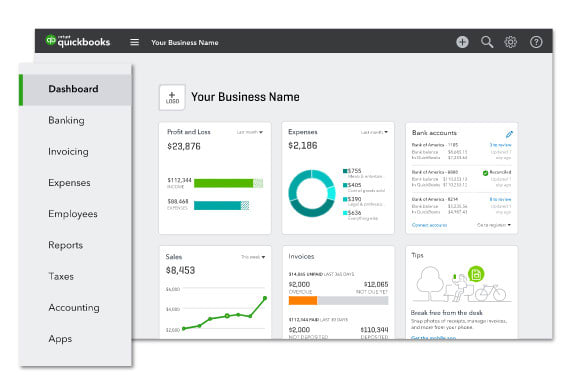583x391 pixels.
Task: Click the expenses donut chart
Action: [312, 193]
